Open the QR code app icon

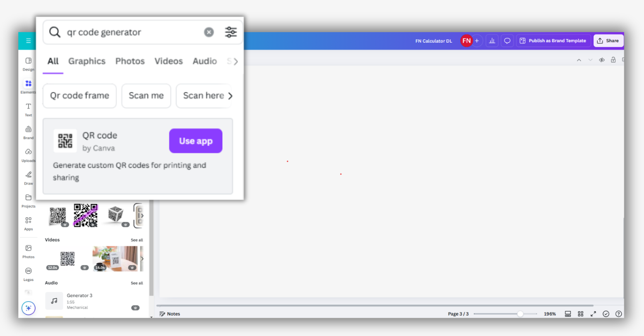click(65, 141)
